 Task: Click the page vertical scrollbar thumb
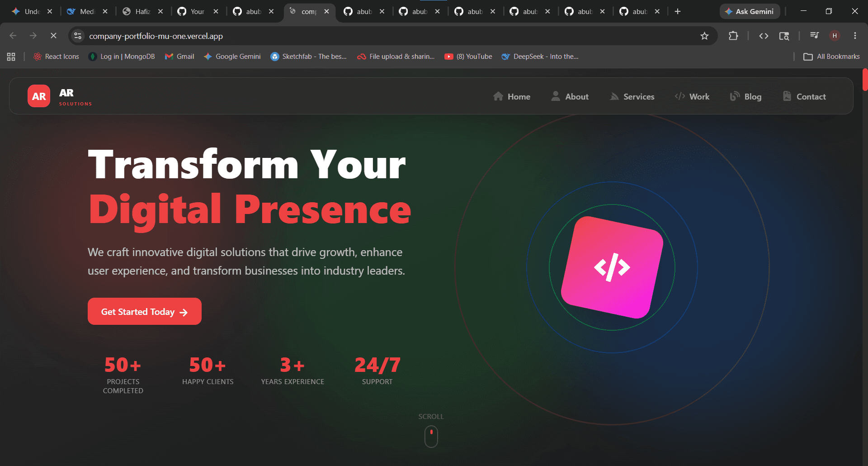pyautogui.click(x=865, y=80)
